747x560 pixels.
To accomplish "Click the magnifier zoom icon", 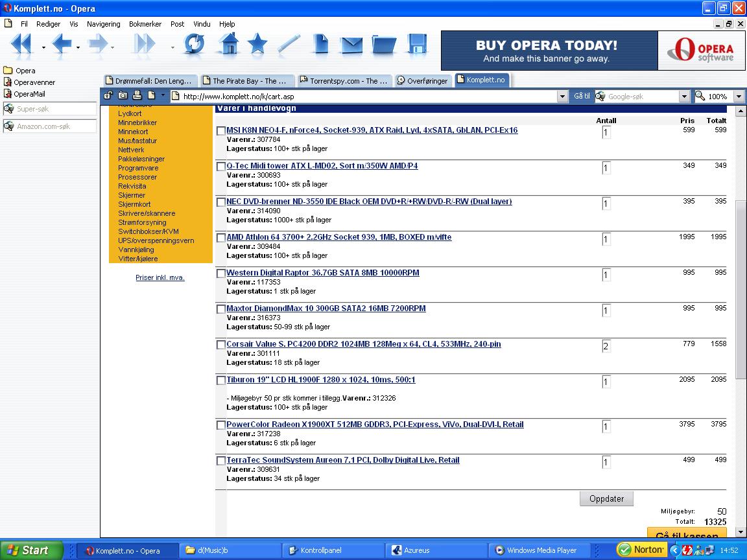I will pos(700,96).
